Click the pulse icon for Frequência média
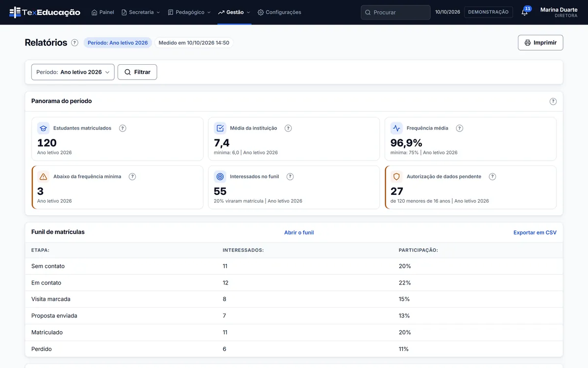Viewport: 588px width, 368px height. point(396,128)
